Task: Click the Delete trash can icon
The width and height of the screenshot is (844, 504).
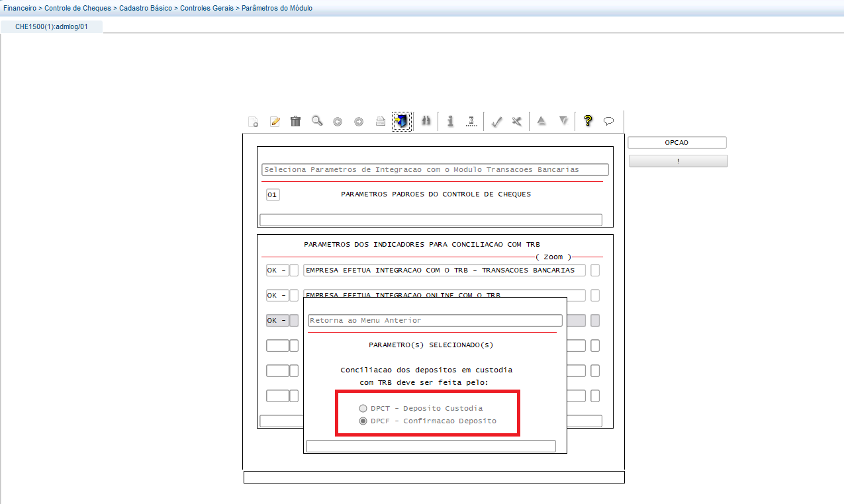Action: point(296,121)
